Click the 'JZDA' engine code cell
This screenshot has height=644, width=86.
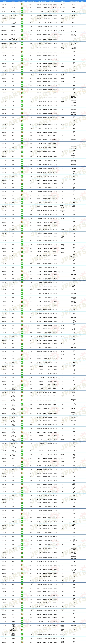coord(73,8)
